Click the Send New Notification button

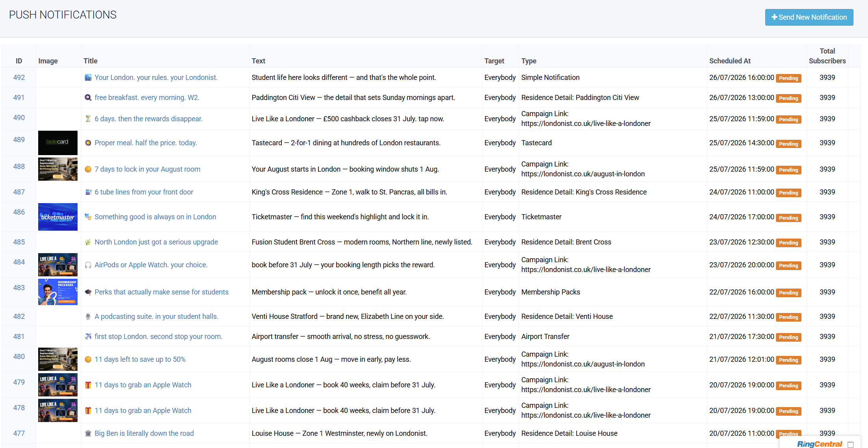[809, 17]
